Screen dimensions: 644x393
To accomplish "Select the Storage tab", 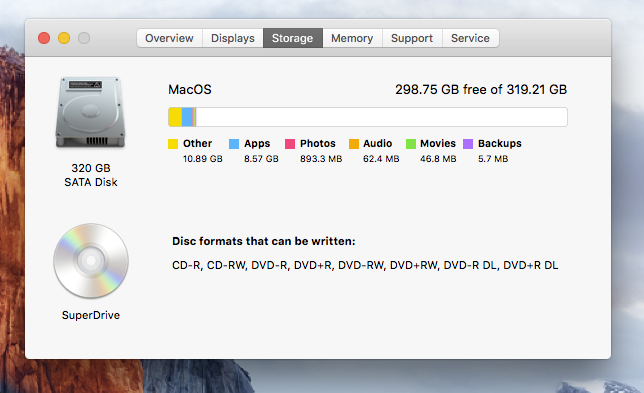I will point(292,38).
